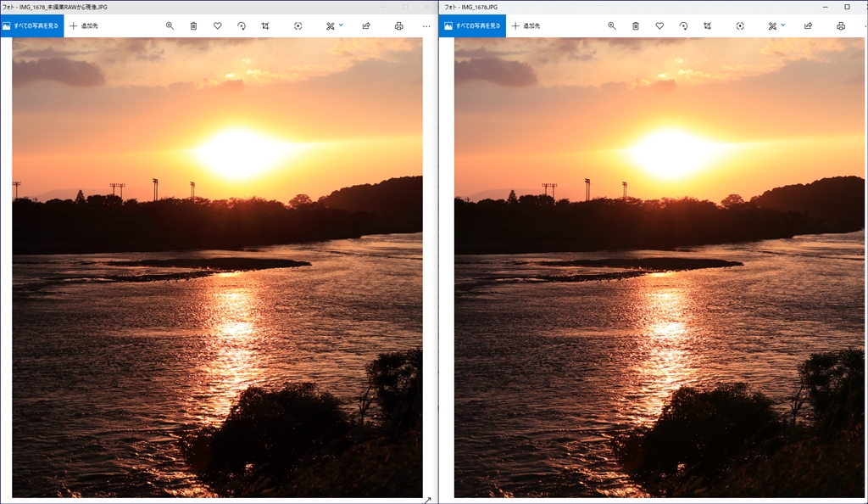Screen dimensions: 868x504
Task: Open 追加先 menu in right window
Action: (526, 26)
